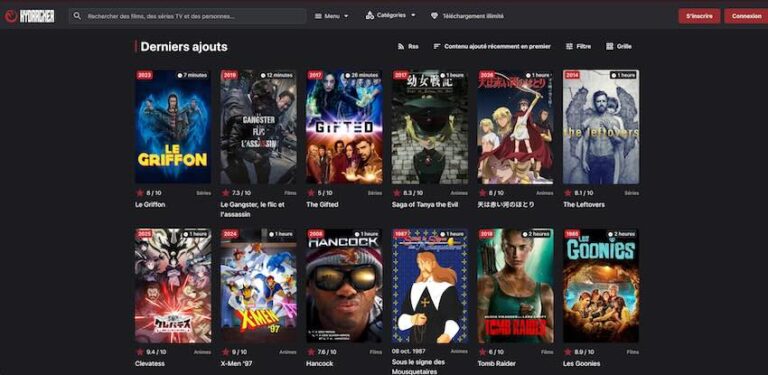The height and width of the screenshot is (375, 768).
Task: Open the Hancock poster thumbnail
Action: [x=344, y=285]
